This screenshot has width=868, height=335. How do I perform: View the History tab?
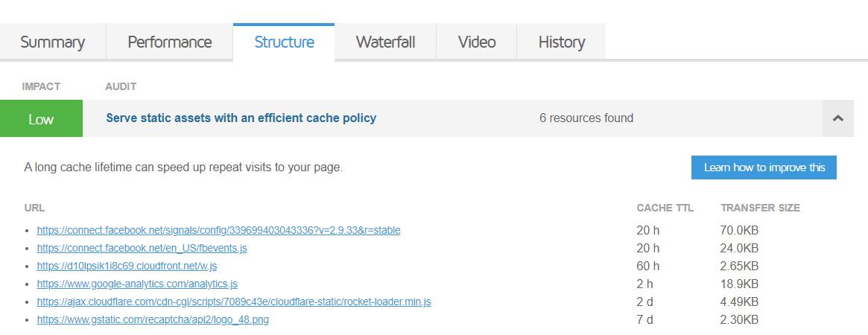(x=561, y=42)
